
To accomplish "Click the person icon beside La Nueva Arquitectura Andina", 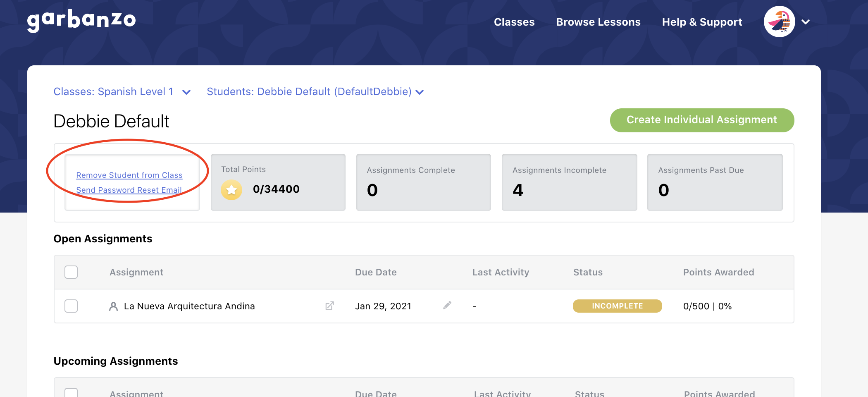I will coord(113,306).
